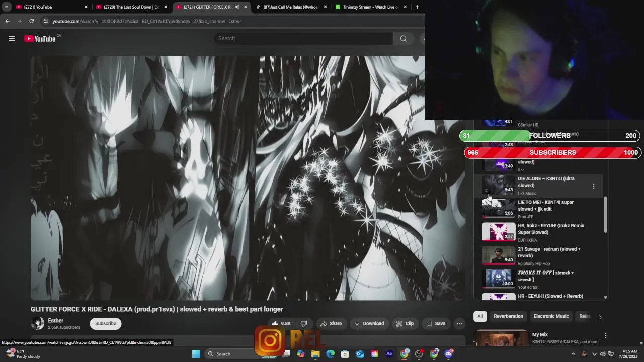Open options menu for DIE ALONE playlist item
Viewport: 644px width, 362px height.
pyautogui.click(x=594, y=186)
